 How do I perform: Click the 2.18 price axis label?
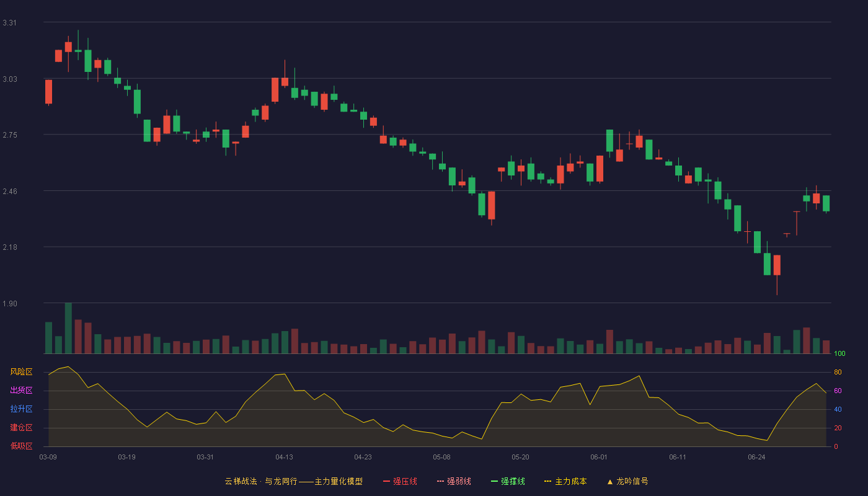pyautogui.click(x=9, y=247)
